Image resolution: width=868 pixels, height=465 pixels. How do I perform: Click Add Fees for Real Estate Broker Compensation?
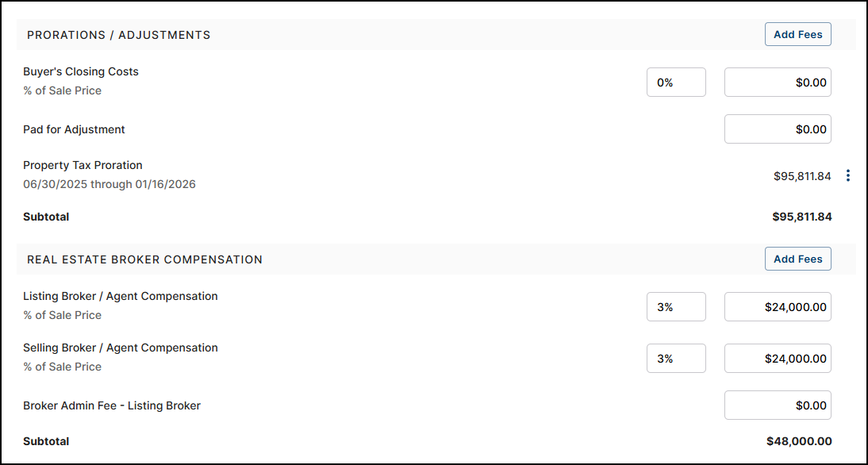pos(797,259)
